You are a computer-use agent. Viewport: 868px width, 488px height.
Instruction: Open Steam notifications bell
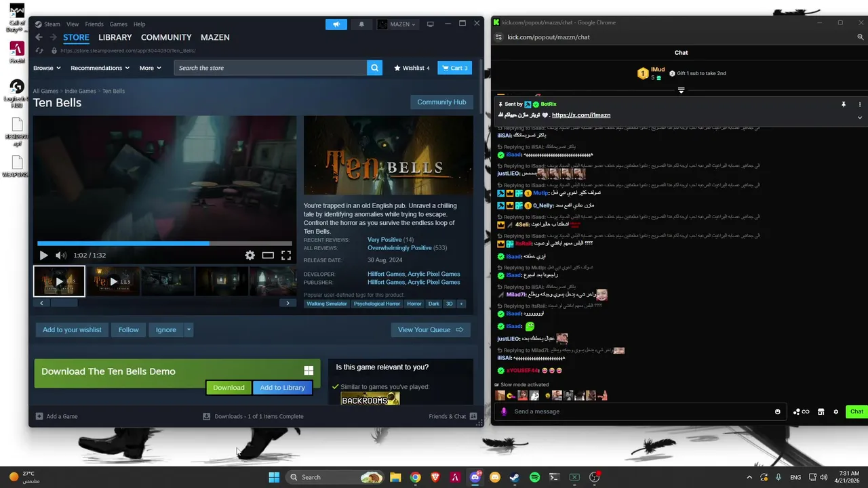click(x=361, y=24)
